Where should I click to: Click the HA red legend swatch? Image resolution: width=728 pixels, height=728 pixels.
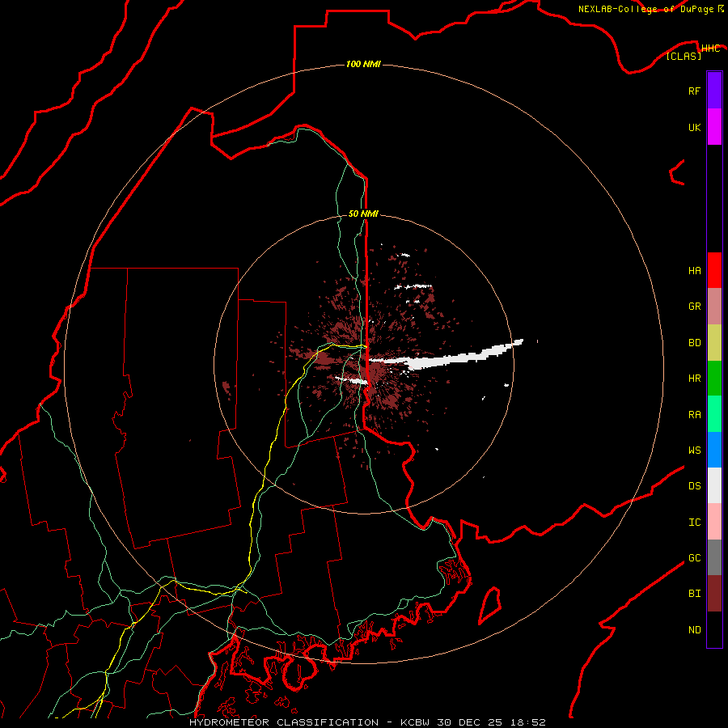pos(714,270)
